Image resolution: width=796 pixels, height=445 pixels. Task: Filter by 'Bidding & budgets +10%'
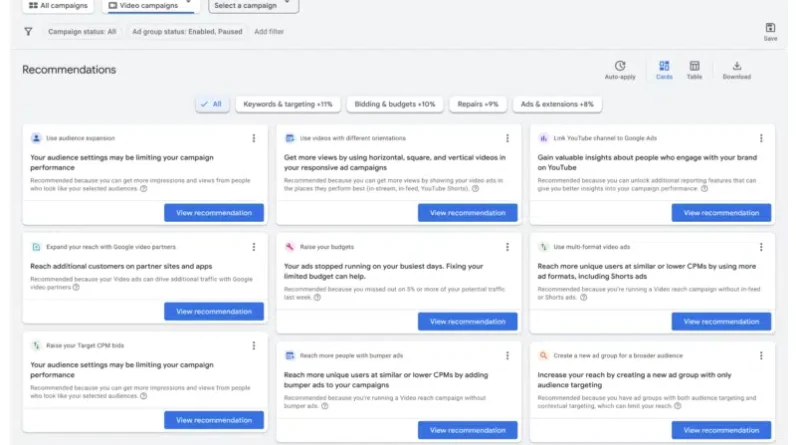(394, 104)
